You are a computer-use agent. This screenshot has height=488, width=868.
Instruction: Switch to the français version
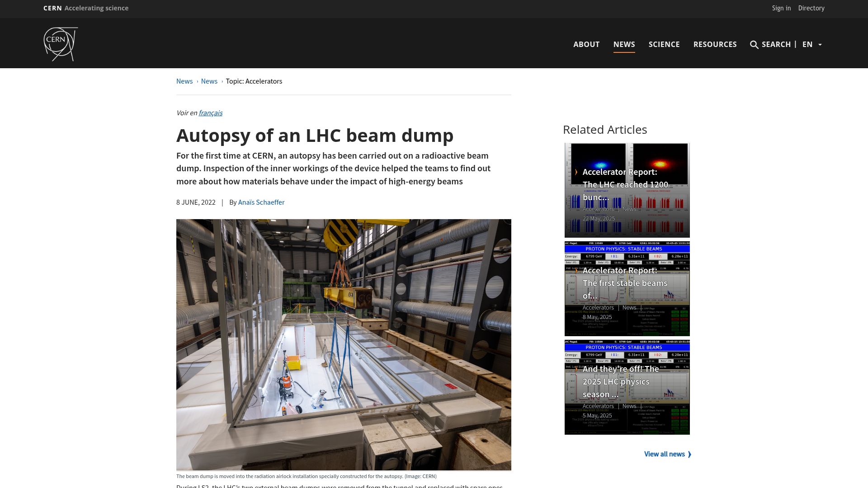pos(211,113)
